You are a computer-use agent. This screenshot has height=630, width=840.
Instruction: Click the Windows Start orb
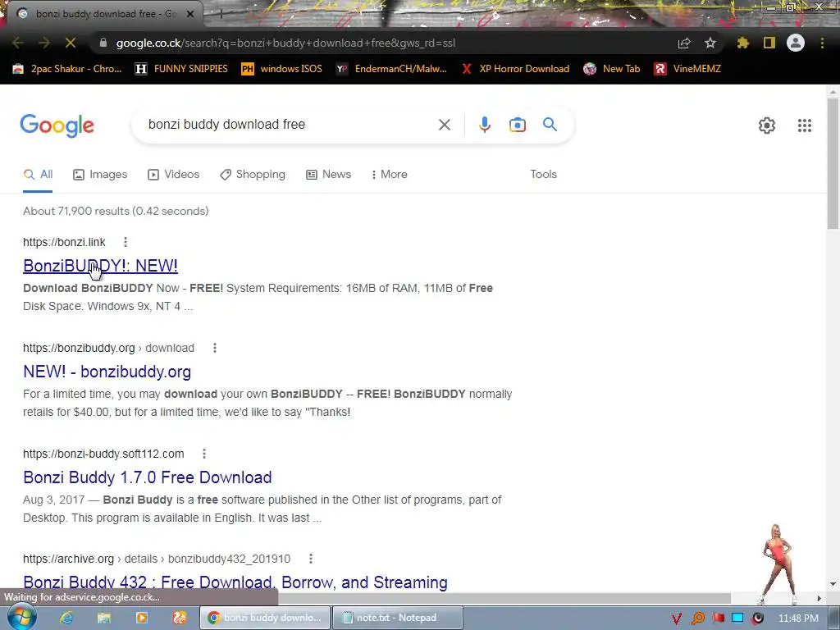(21, 617)
